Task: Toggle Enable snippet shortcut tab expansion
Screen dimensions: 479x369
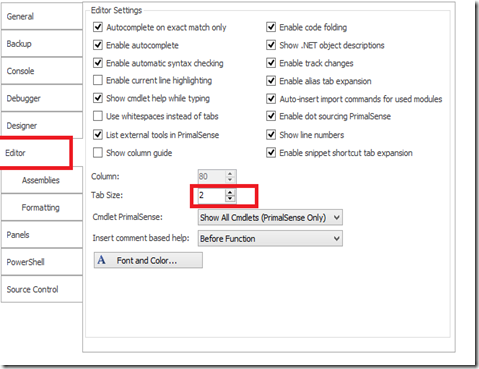Action: pyautogui.click(x=271, y=153)
